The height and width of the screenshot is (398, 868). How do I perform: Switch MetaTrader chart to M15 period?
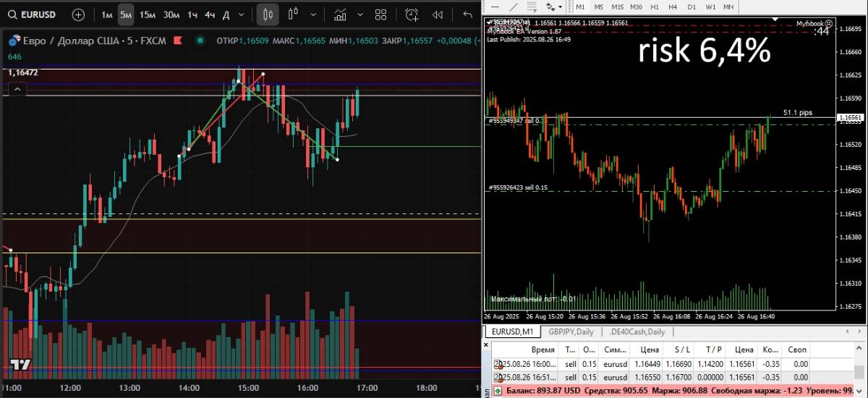(617, 7)
